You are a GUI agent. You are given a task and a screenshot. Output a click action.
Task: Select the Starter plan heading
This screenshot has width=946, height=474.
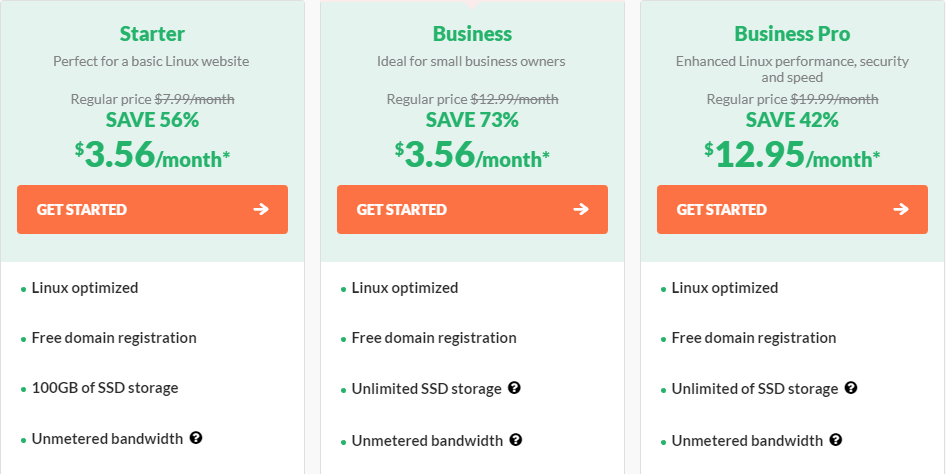click(x=152, y=34)
